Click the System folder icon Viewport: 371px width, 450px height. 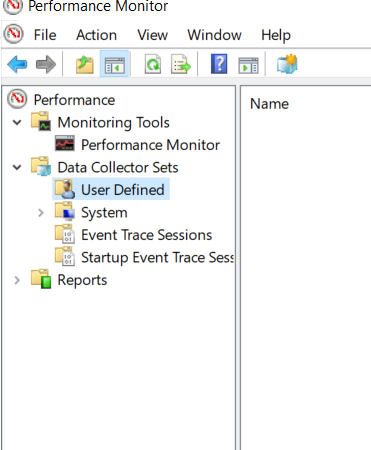tap(65, 211)
